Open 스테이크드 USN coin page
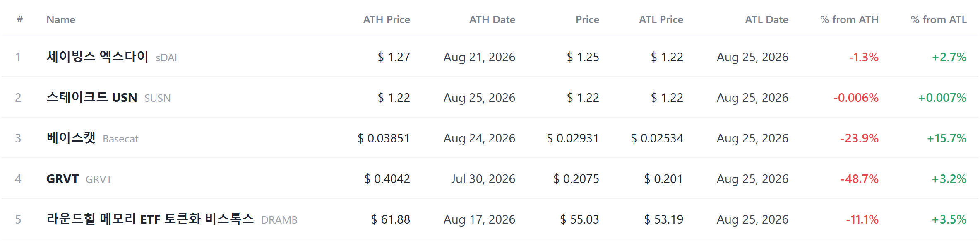 coord(92,97)
